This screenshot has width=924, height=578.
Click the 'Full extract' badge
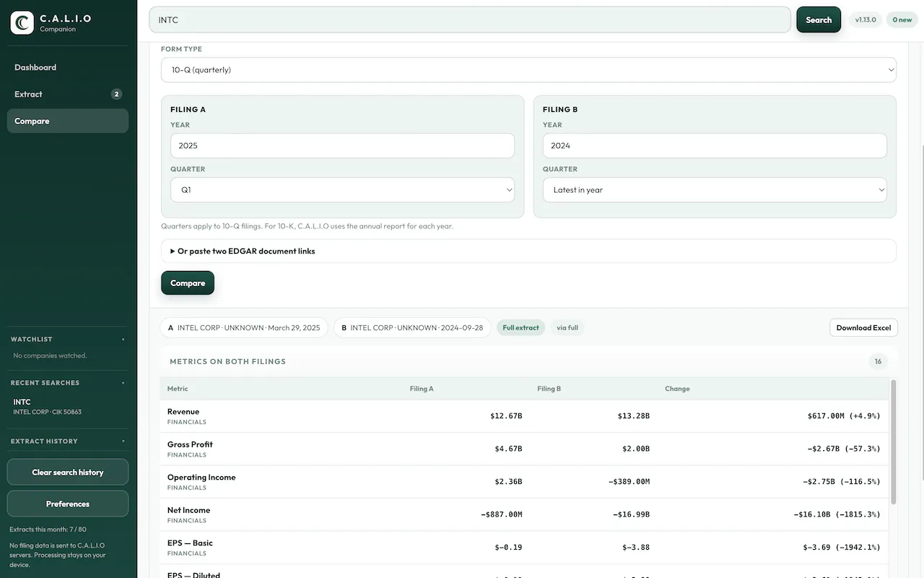click(x=520, y=327)
